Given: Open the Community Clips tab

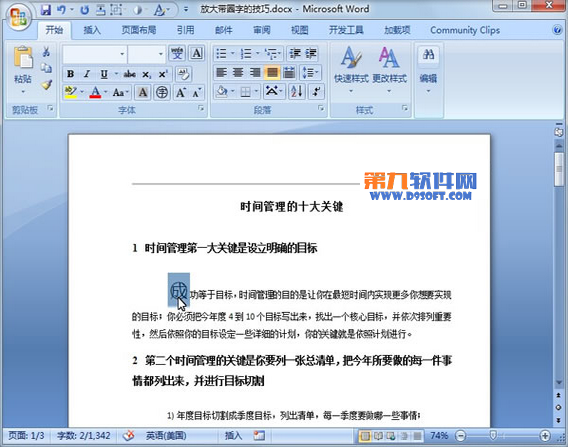Looking at the screenshot, I should coord(465,30).
